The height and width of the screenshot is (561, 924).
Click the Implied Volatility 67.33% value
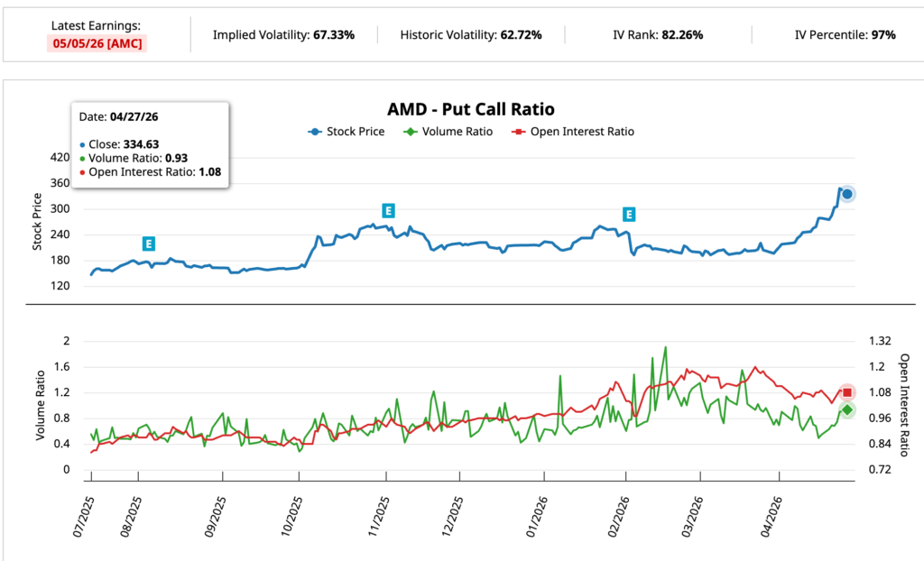pos(334,35)
